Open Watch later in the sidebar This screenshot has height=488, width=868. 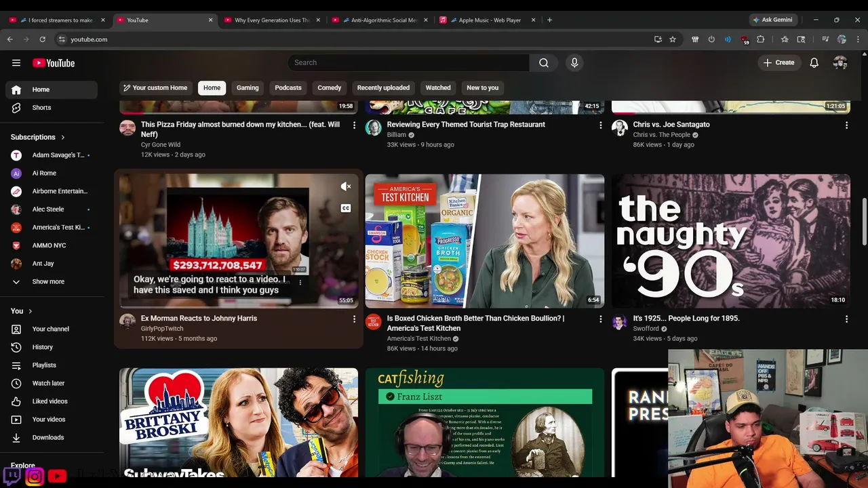52,383
